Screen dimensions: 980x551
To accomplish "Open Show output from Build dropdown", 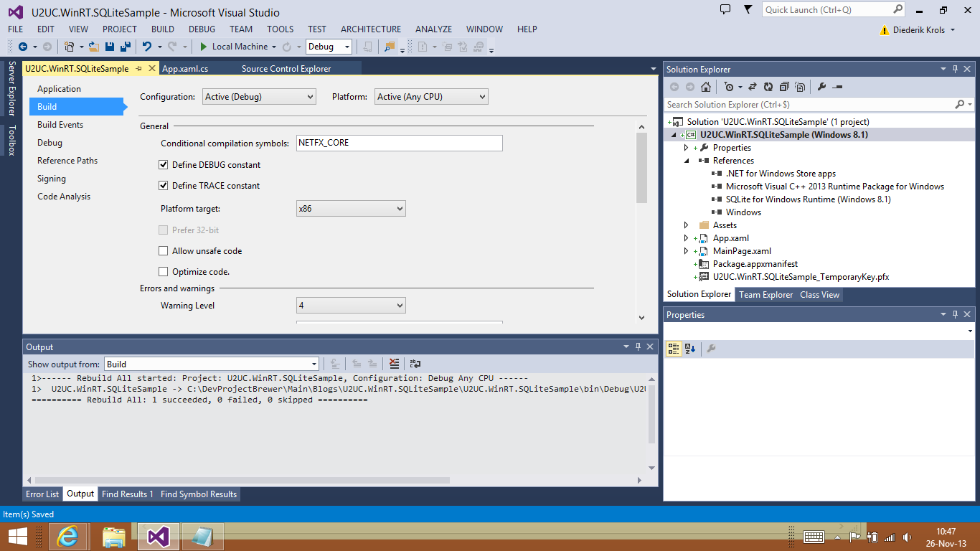I will point(212,364).
